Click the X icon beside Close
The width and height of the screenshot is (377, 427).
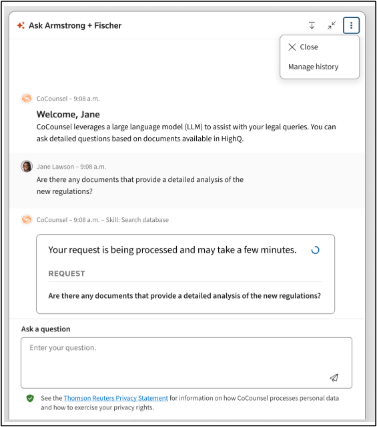pyautogui.click(x=292, y=47)
